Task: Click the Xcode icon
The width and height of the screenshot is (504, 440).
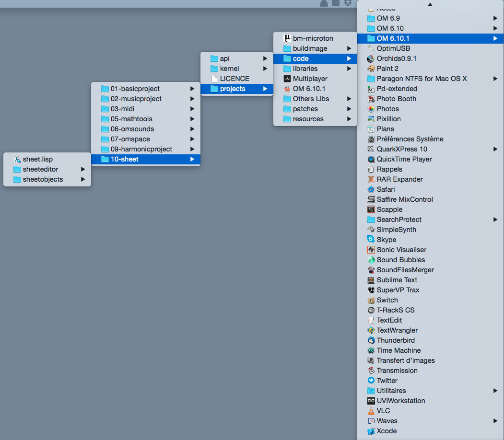Action: [x=371, y=431]
